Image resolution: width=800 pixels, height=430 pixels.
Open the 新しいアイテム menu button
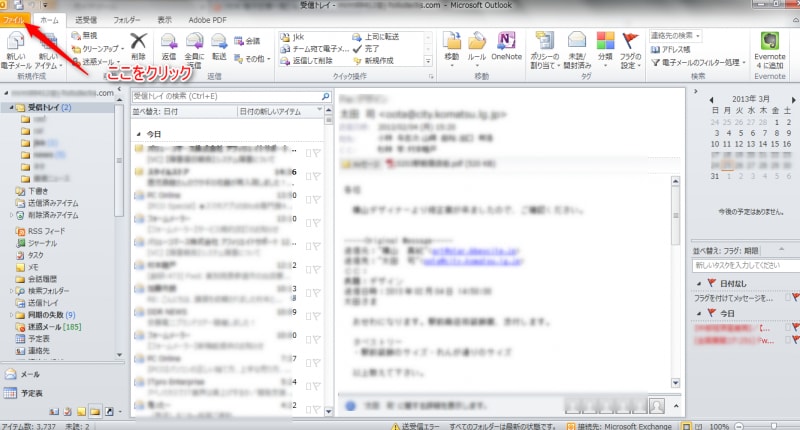[48, 50]
